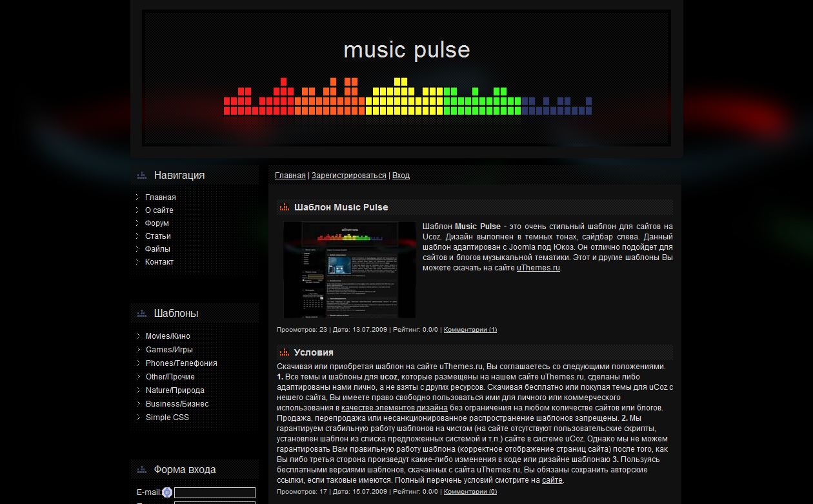The width and height of the screenshot is (813, 504).
Task: Click the orange equalizer icon beside Условия
Action: (x=284, y=352)
